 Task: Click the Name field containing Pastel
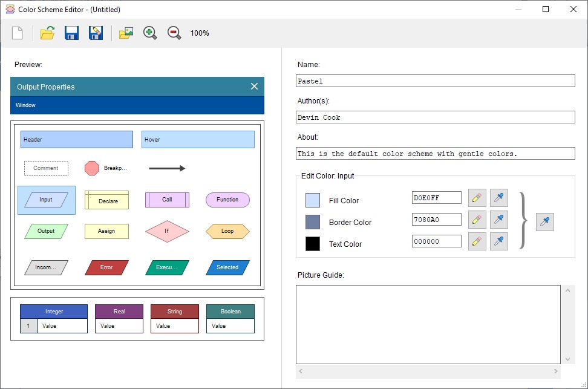click(436, 81)
